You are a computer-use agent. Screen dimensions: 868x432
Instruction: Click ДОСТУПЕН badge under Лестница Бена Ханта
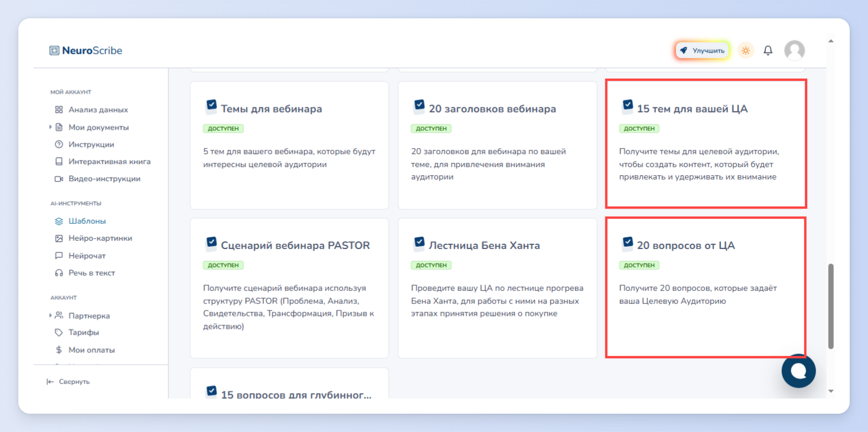point(431,266)
